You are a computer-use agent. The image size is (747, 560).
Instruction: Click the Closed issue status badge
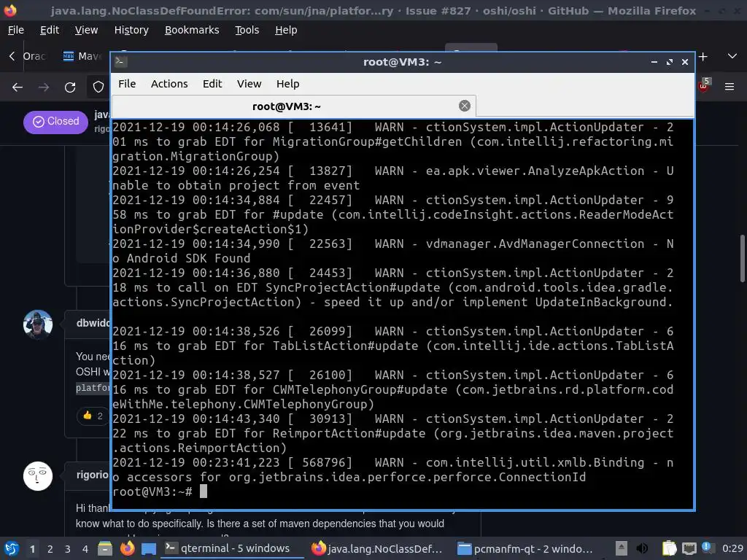click(55, 122)
